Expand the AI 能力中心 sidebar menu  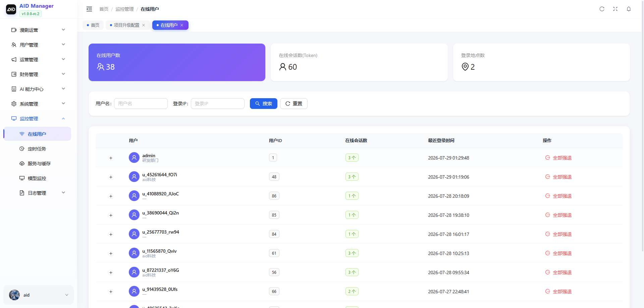[x=37, y=89]
